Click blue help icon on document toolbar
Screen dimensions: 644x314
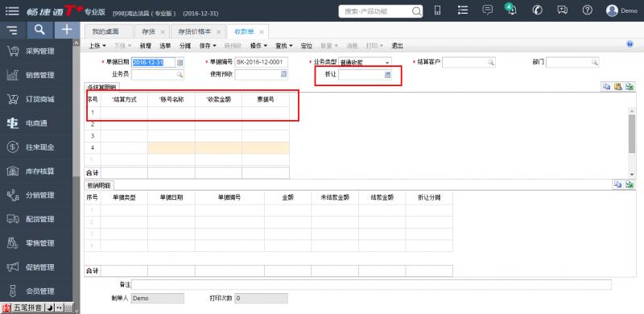630,44
